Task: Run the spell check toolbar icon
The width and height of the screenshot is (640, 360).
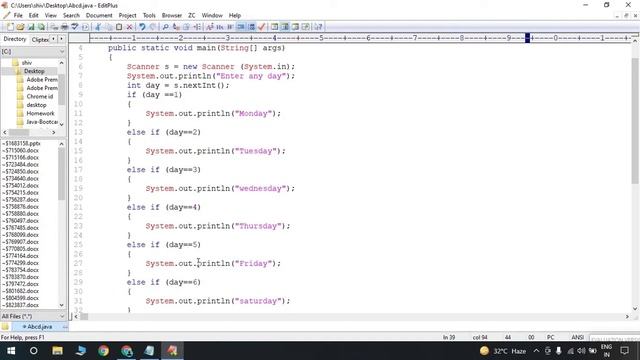Action: click(x=75, y=27)
